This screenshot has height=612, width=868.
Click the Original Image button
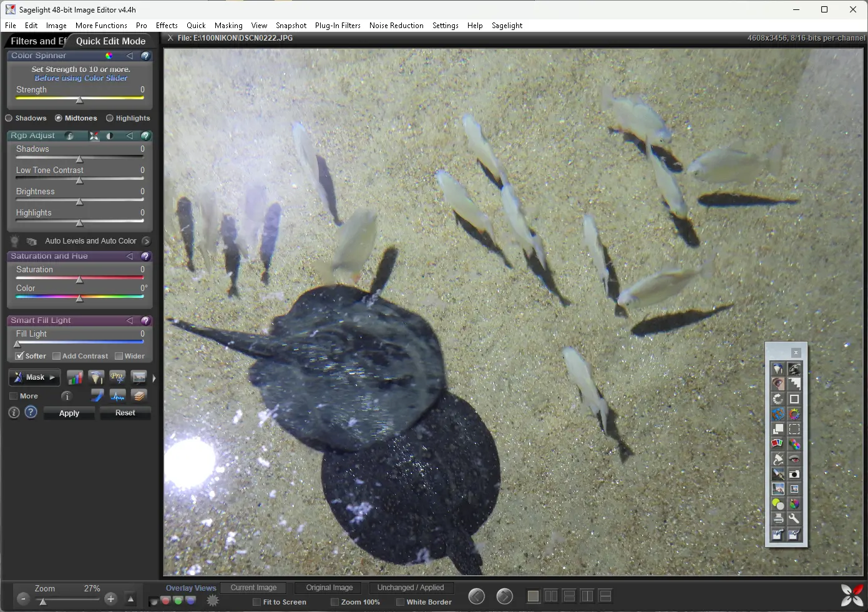[x=329, y=588]
